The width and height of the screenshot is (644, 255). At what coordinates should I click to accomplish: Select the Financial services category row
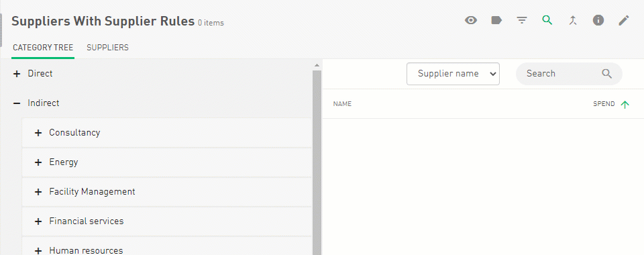coord(167,221)
